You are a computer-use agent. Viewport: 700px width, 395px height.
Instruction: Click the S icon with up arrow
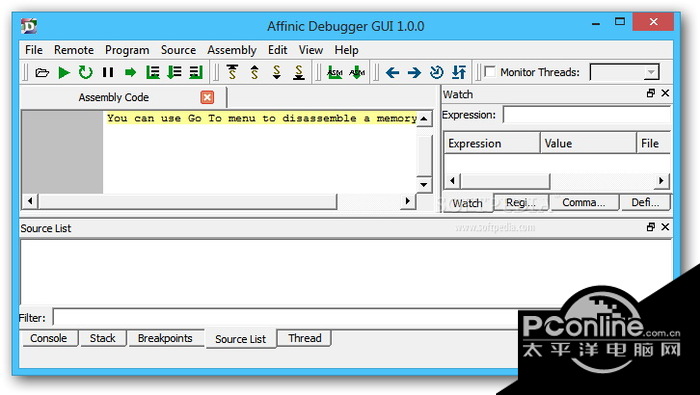254,72
